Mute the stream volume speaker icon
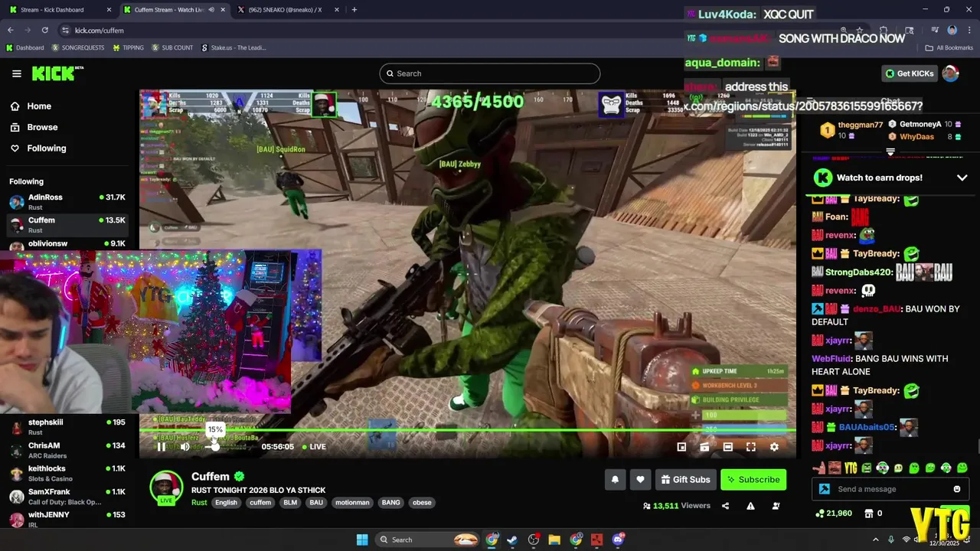The image size is (980, 551). point(185,447)
